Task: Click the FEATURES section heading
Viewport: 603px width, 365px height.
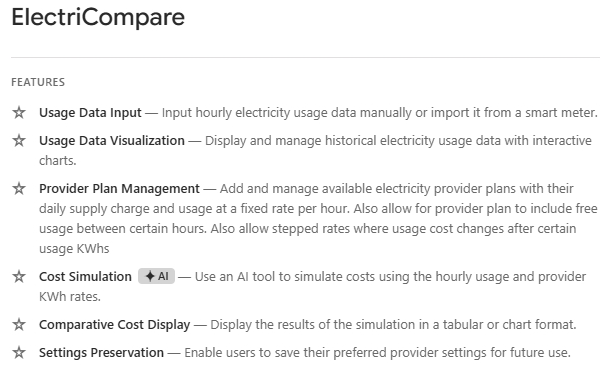Action: click(x=38, y=82)
